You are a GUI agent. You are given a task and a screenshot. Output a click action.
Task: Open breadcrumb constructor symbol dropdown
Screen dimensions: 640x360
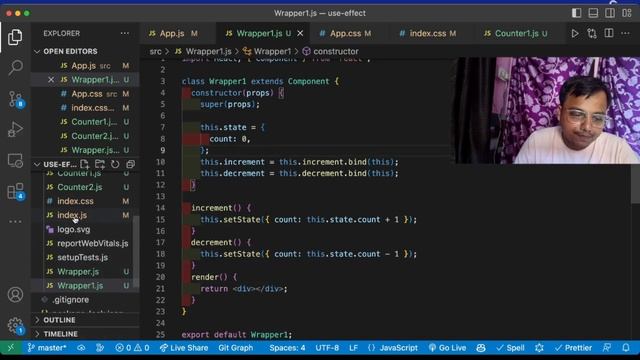point(331,51)
